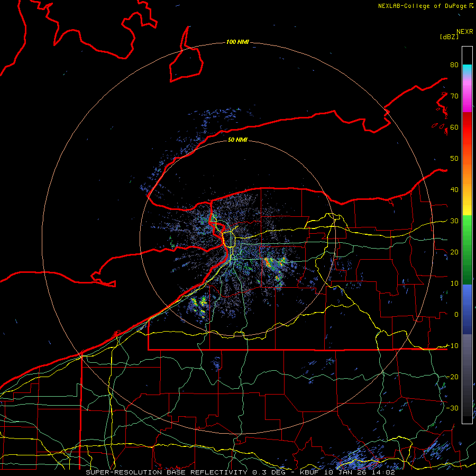Click the 10 dBZ scale value
The height and width of the screenshot is (476, 476).
point(454,283)
